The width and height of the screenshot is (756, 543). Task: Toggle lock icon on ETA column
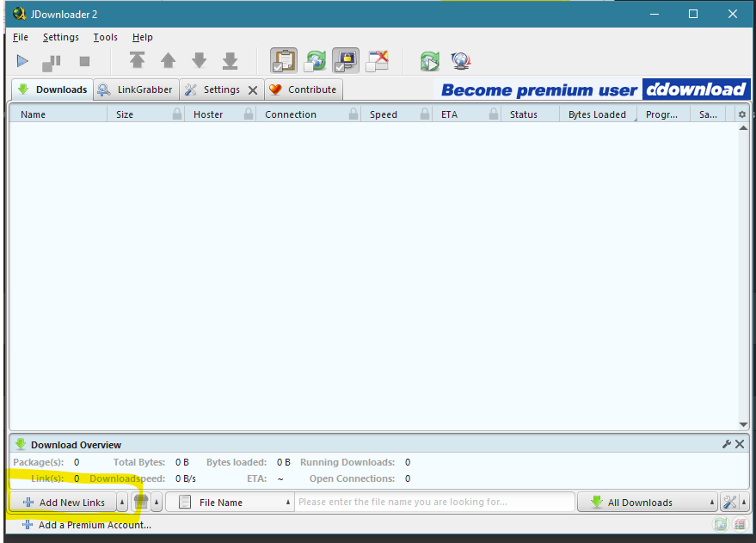coord(493,114)
